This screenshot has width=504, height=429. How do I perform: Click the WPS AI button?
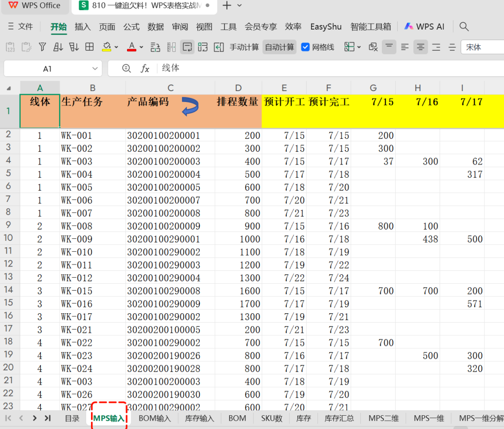[x=424, y=27]
